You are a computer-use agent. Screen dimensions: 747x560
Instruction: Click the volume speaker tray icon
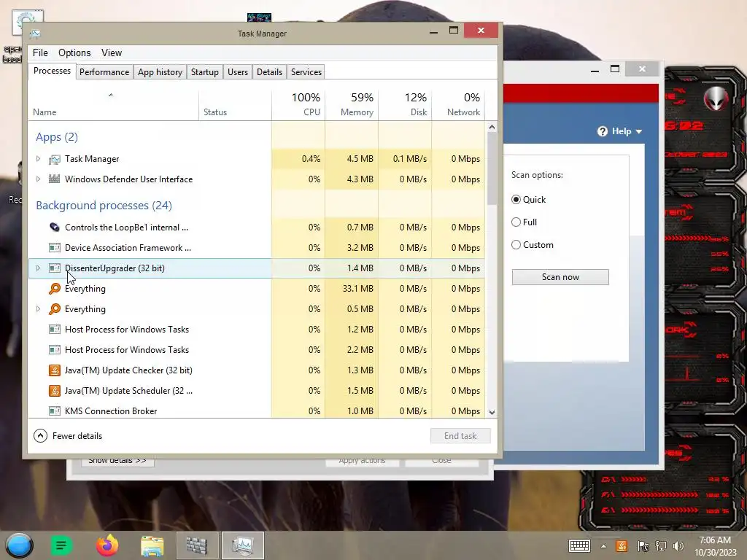(678, 546)
